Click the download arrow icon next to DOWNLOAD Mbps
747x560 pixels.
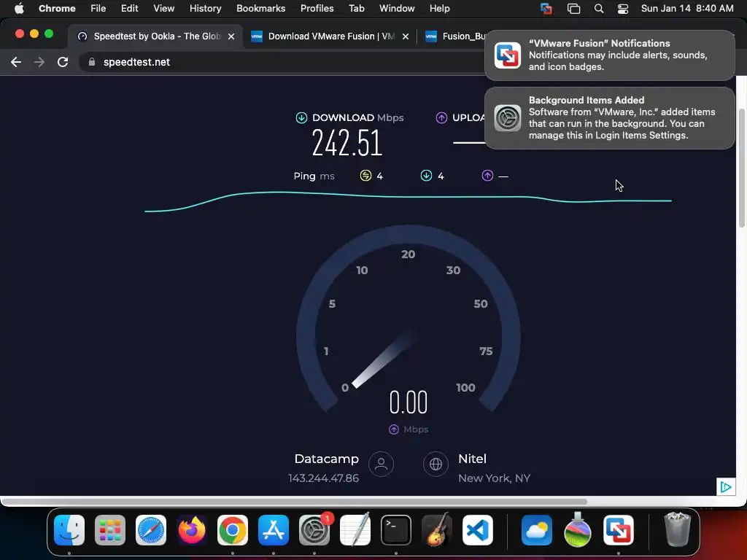pyautogui.click(x=301, y=117)
